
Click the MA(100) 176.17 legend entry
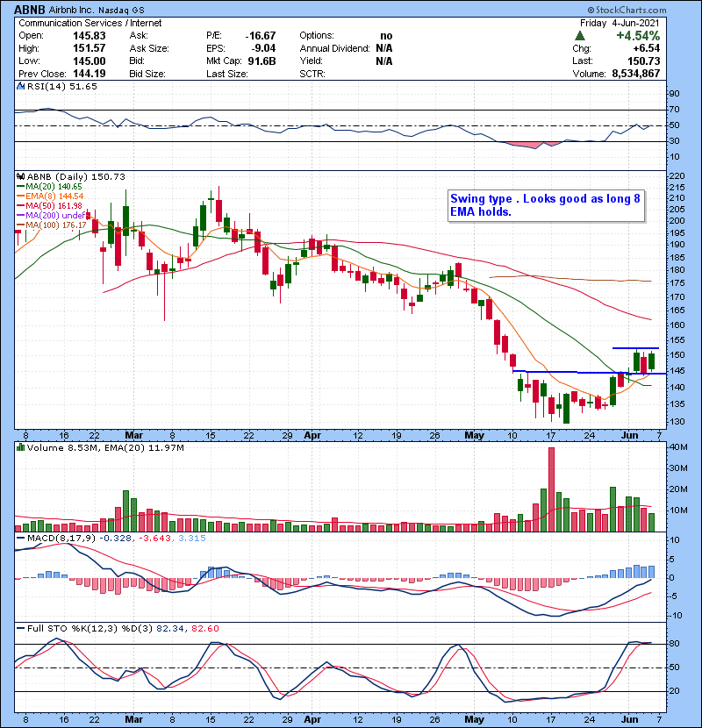[52, 225]
